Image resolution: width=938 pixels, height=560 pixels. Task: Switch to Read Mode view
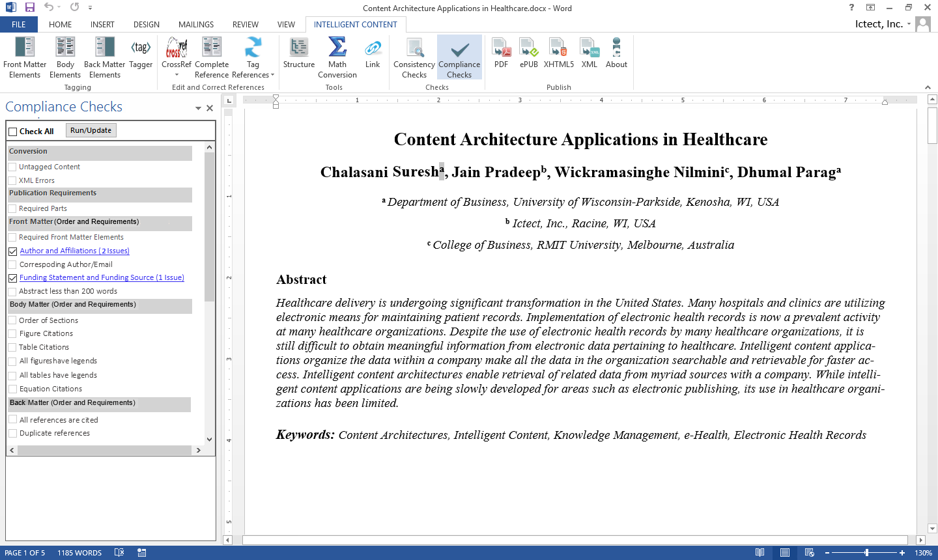tap(760, 552)
